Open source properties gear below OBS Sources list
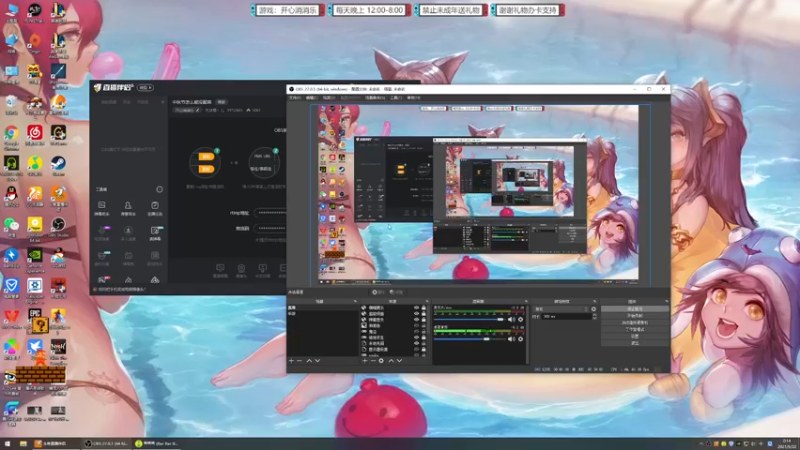Image resolution: width=800 pixels, height=450 pixels. coord(381,361)
